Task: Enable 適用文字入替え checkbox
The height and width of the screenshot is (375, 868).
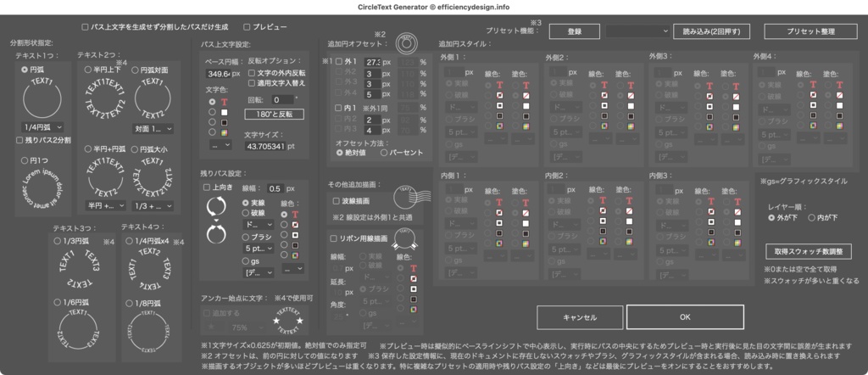Action: (252, 83)
